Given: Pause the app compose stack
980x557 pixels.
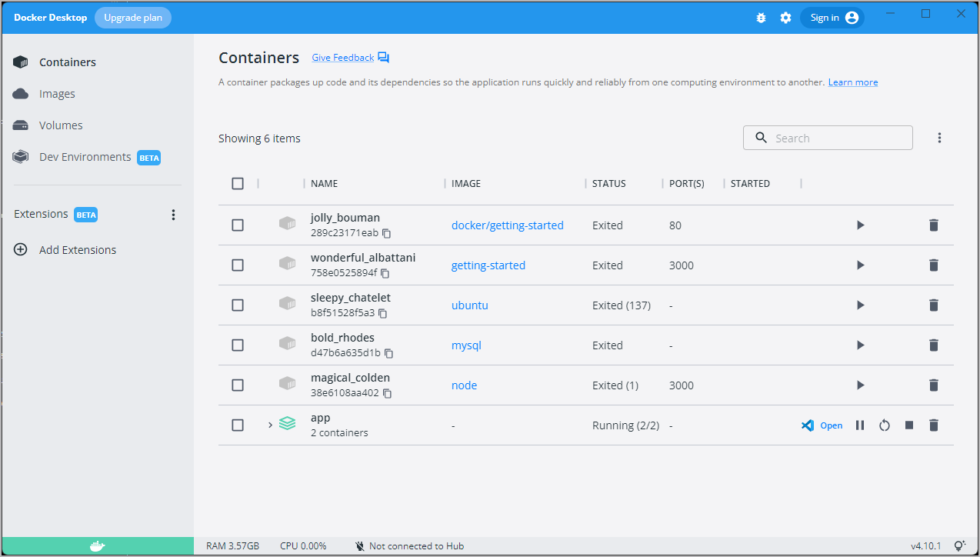Looking at the screenshot, I should tap(860, 425).
